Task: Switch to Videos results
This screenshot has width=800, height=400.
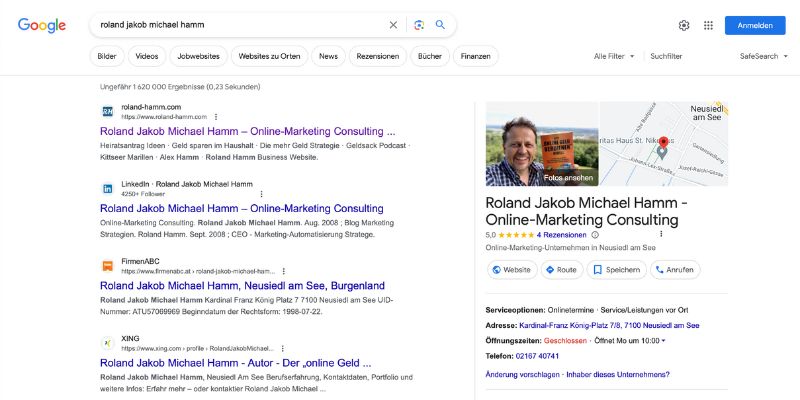Action: [147, 56]
